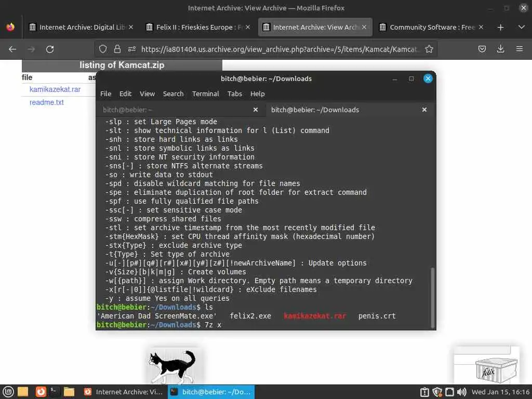The image size is (532, 399).
Task: Click the padlock site security icon
Action: 117,49
